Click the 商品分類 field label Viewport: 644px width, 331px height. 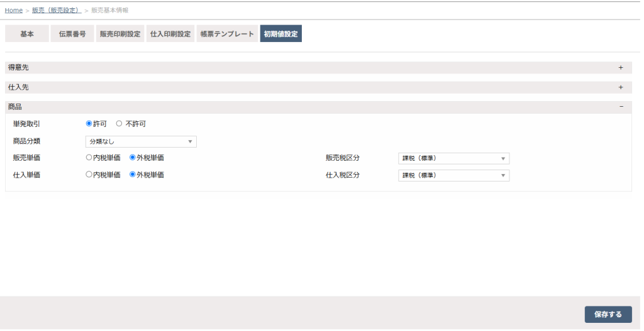(26, 141)
